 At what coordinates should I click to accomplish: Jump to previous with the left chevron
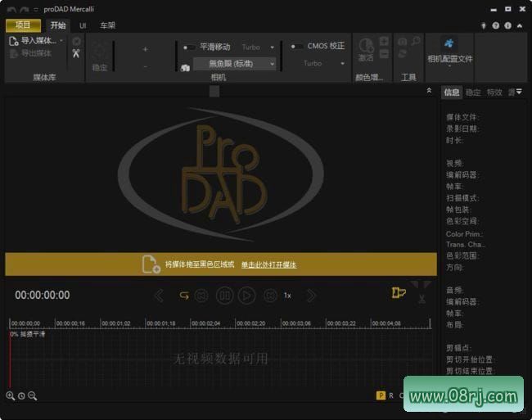(159, 296)
